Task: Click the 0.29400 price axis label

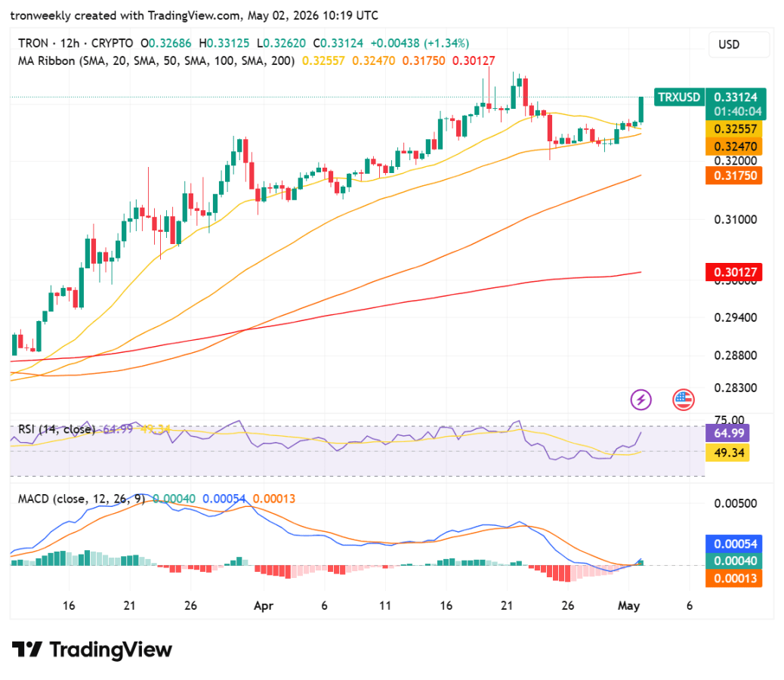Action: (735, 317)
